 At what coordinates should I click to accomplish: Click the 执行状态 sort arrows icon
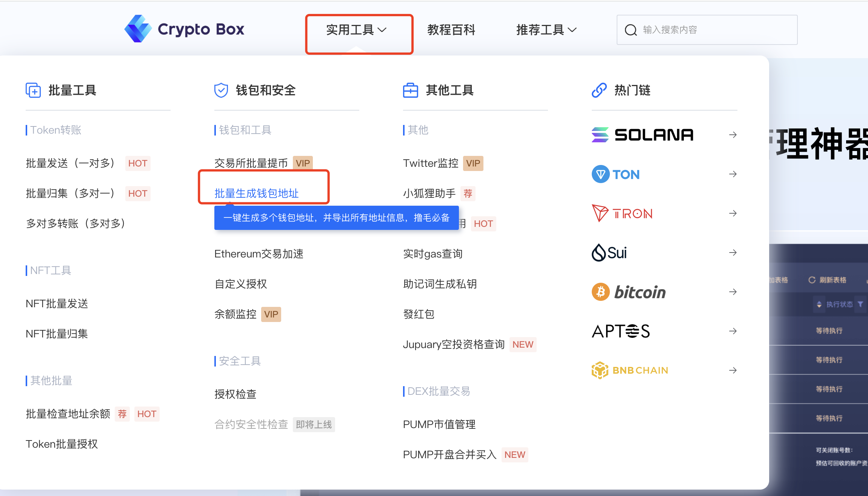coord(819,304)
